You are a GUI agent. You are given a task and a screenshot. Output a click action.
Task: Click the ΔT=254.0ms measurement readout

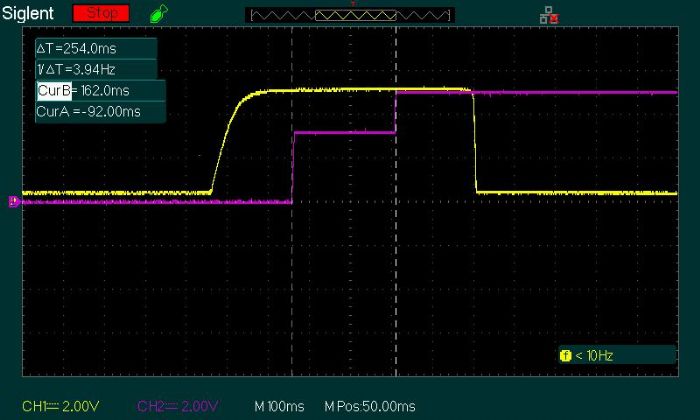76,49
